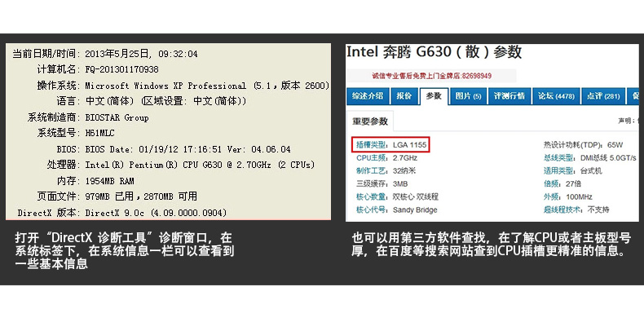
Task: Click the computer name FQ-201301170938
Action: pyautogui.click(x=121, y=69)
